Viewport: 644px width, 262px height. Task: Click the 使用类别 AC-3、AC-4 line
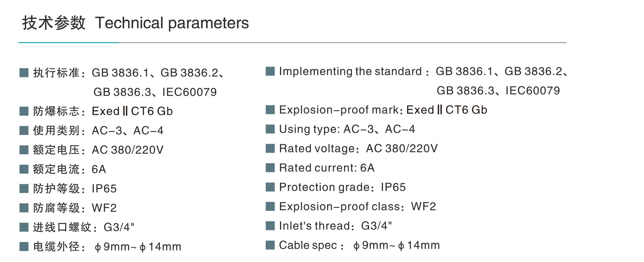point(98,131)
